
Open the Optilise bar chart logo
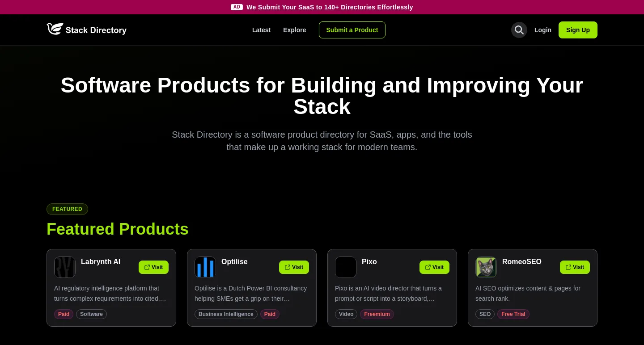click(205, 267)
